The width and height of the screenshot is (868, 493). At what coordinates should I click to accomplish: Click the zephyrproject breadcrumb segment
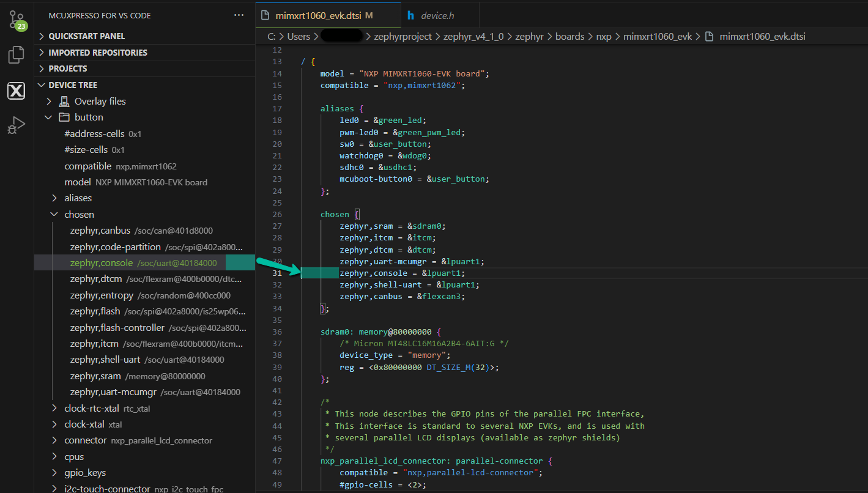point(404,37)
